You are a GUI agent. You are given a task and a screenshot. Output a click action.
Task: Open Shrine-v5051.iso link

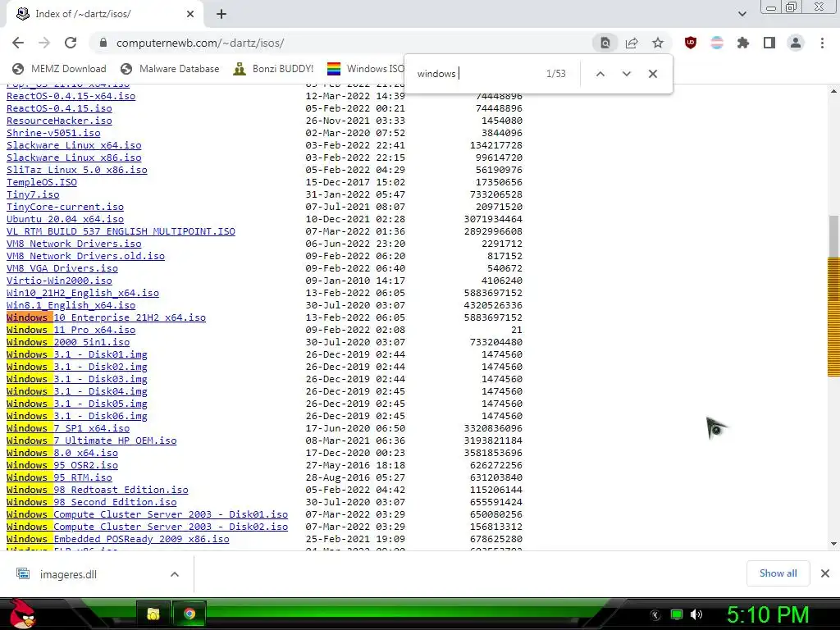coord(53,133)
